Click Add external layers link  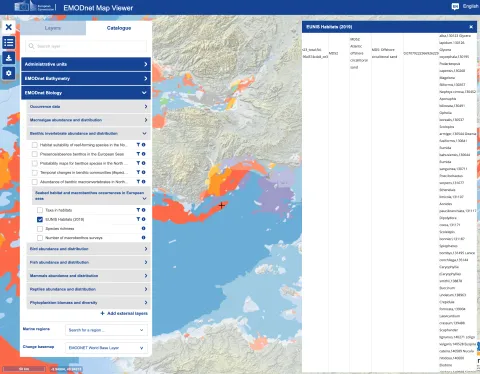(x=124, y=313)
